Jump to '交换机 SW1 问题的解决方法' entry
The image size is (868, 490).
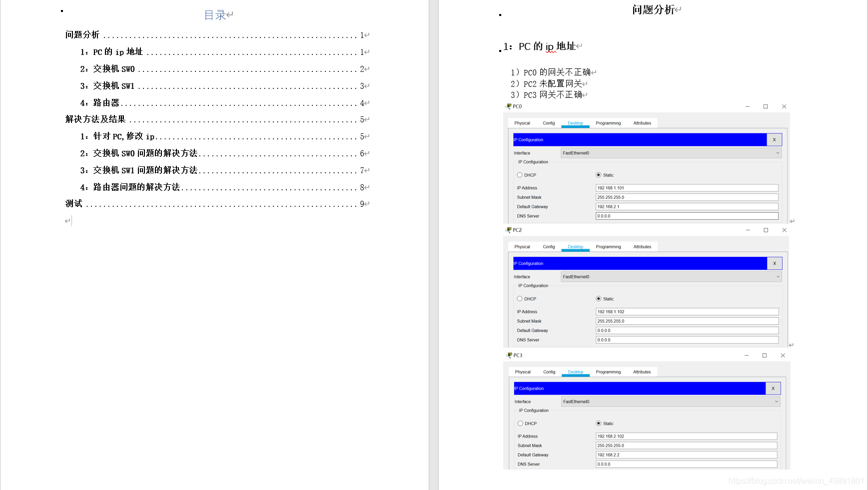pyautogui.click(x=222, y=170)
